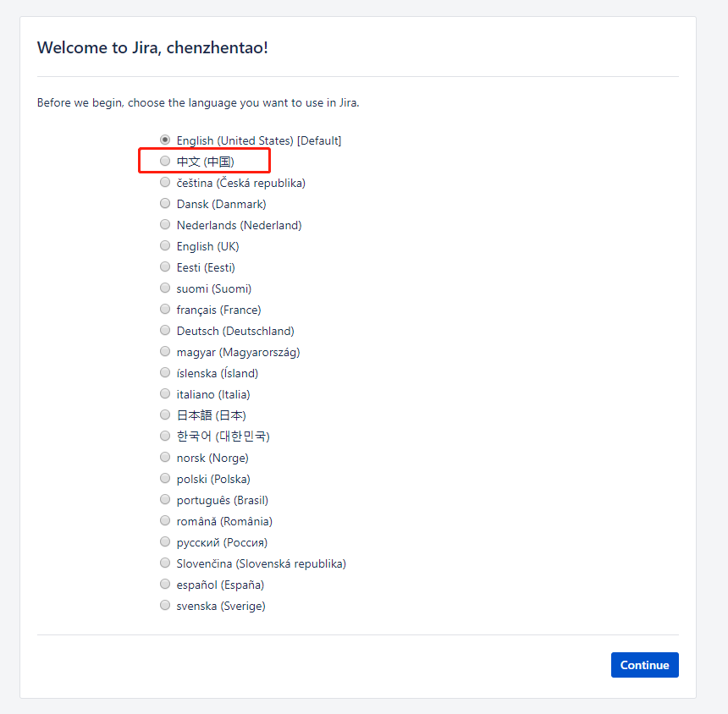This screenshot has width=728, height=714.
Task: Select français (France) language option
Action: [165, 309]
